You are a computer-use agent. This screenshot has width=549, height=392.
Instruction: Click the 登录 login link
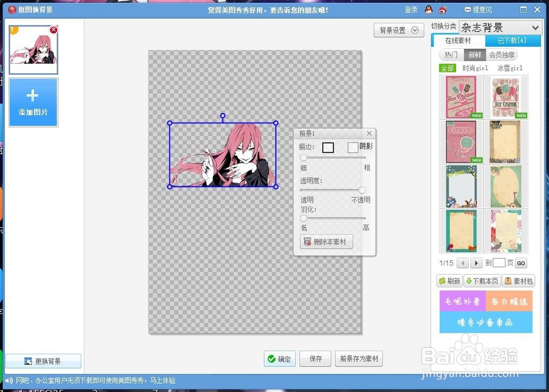click(411, 10)
